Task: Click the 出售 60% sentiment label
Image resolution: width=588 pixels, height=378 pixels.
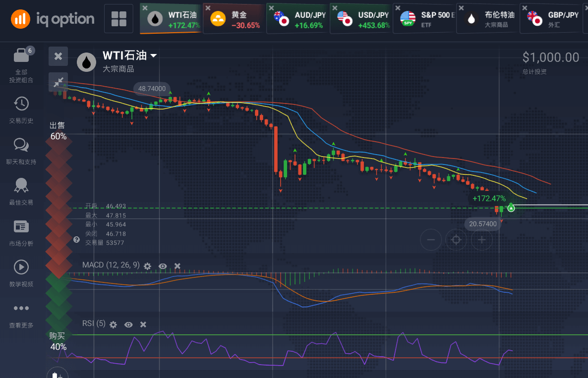Action: [58, 131]
